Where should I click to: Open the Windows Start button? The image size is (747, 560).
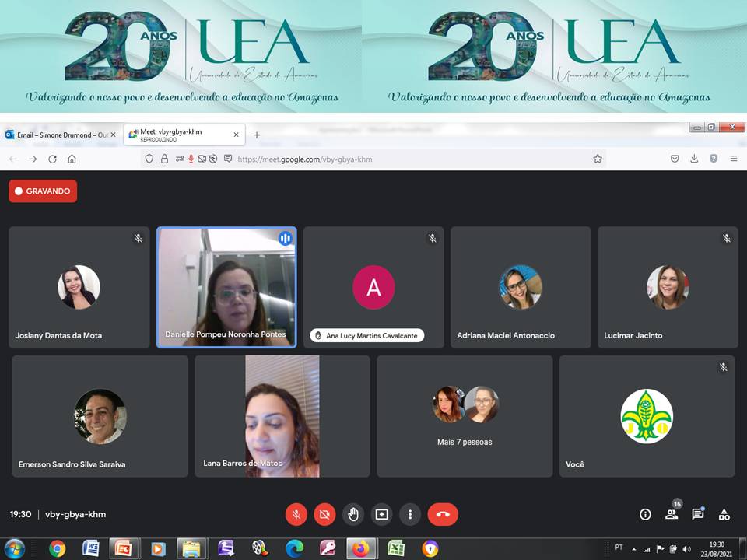14,548
